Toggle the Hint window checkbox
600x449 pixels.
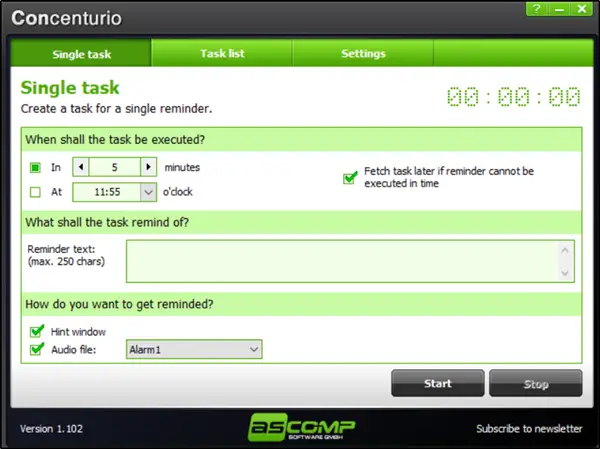tap(37, 331)
